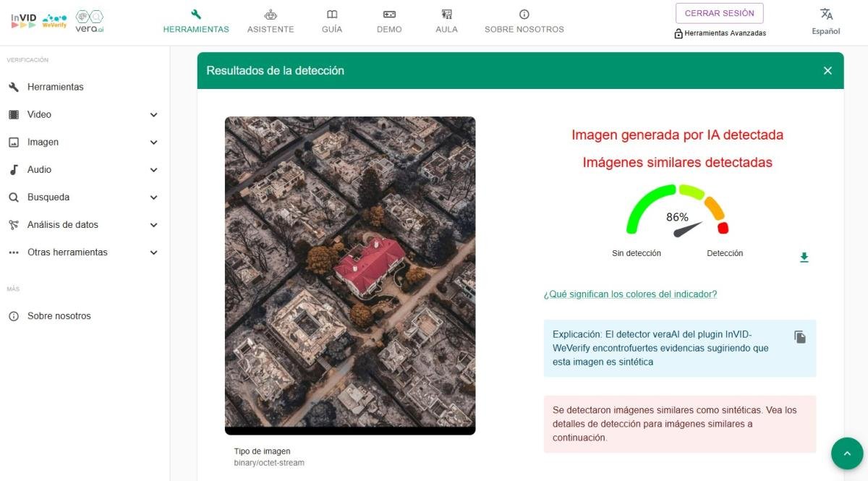Expand the Imagen section chevron
868x481 pixels.
pyautogui.click(x=153, y=142)
